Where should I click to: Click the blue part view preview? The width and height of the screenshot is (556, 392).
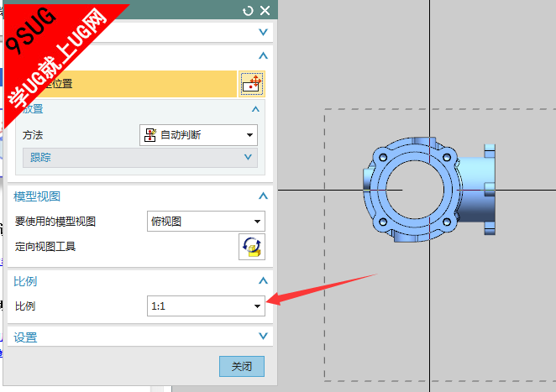[x=429, y=190]
